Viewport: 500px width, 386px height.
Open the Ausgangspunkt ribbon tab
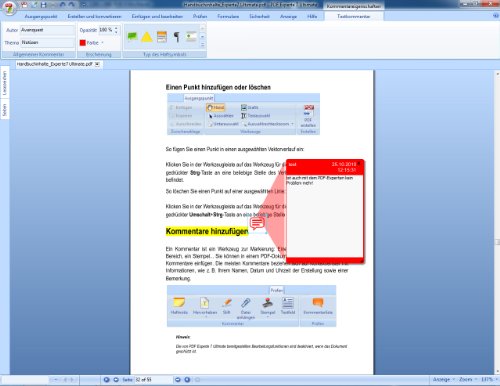point(41,16)
